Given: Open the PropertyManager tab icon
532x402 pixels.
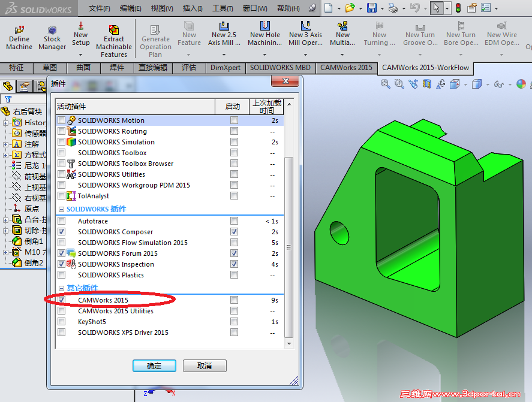Looking at the screenshot, I should click(24, 86).
